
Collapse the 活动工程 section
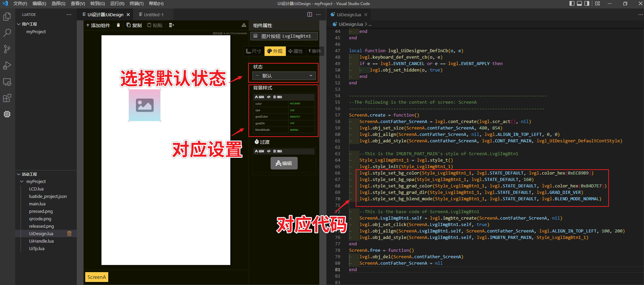click(x=19, y=174)
